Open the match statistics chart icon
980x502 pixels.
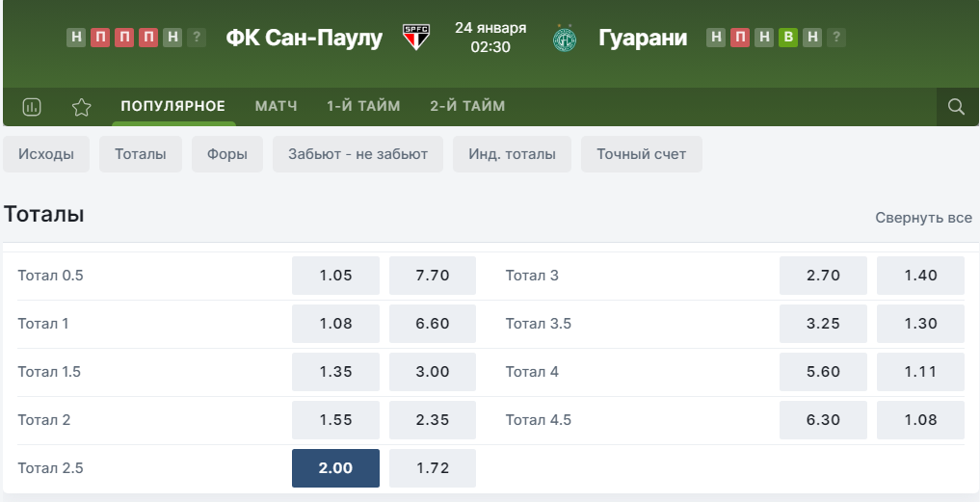tap(32, 107)
